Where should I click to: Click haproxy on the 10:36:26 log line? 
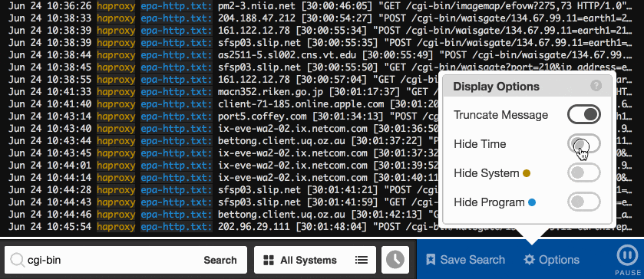(116, 6)
